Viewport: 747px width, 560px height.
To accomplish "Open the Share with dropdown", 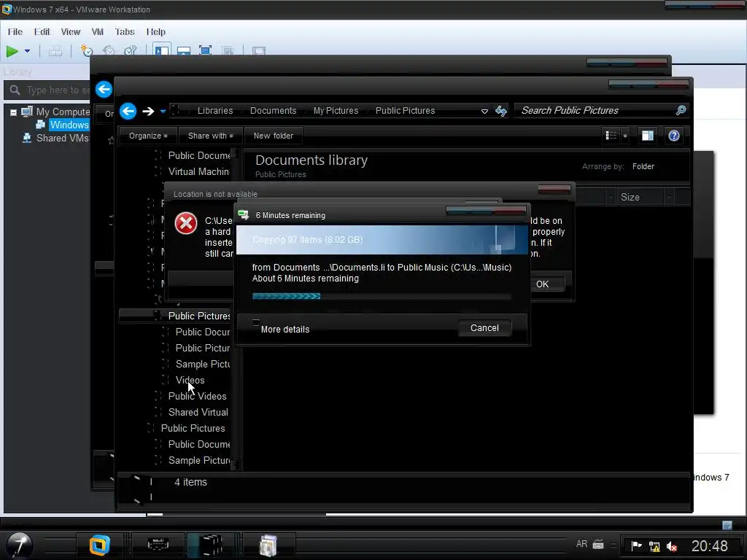I will pyautogui.click(x=210, y=136).
